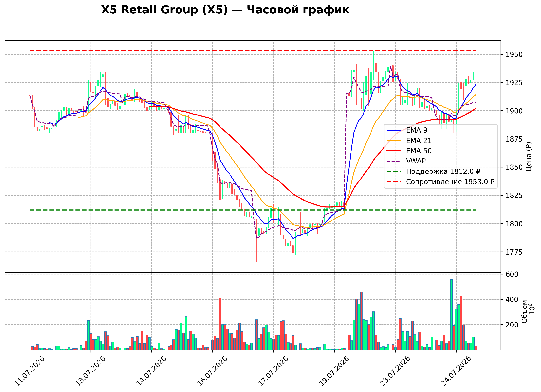Click the 11.07.2026 date axis label
Screen dimensions: 541x392
click(30, 371)
